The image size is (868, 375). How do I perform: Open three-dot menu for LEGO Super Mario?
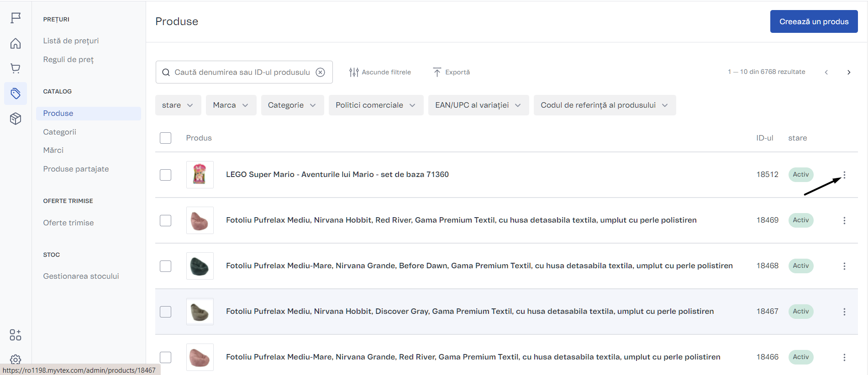tap(844, 175)
